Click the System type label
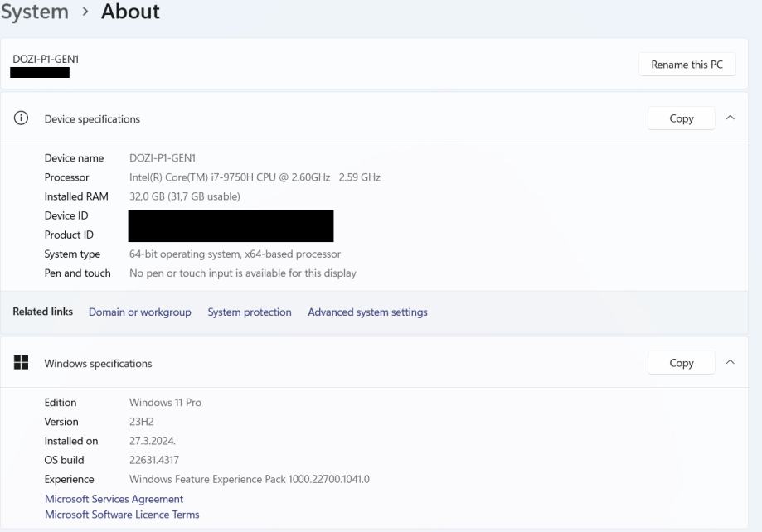This screenshot has width=762, height=532. pyautogui.click(x=72, y=254)
